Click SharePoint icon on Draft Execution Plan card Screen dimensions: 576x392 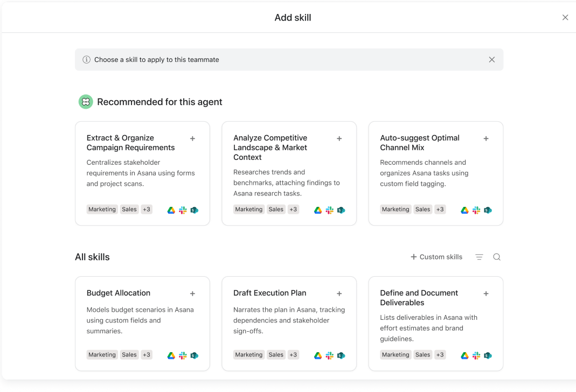[x=341, y=355]
